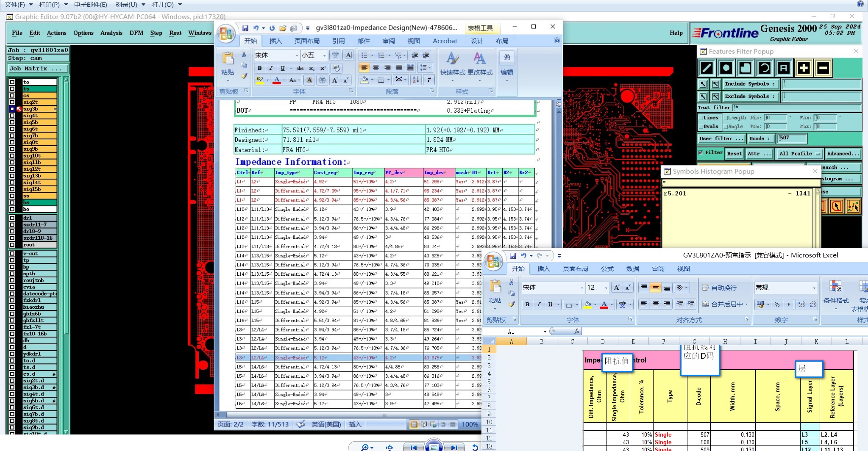Image resolution: width=868 pixels, height=451 pixels.
Task: Click the negative polarity minus icon
Action: pos(823,68)
